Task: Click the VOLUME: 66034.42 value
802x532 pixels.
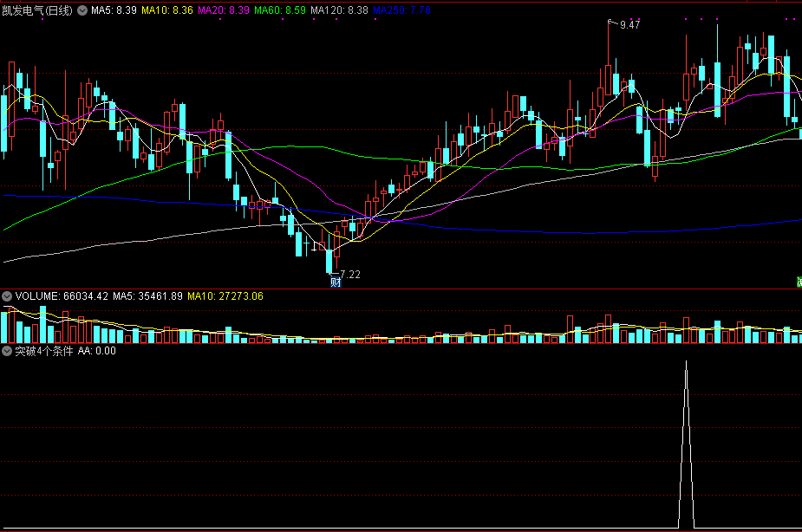Action: click(x=62, y=296)
